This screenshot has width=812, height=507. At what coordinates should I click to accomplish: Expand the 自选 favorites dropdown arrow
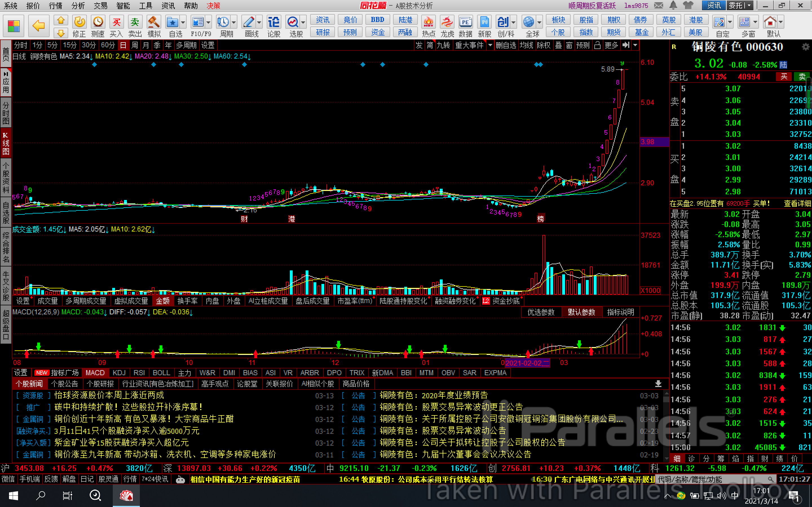click(x=183, y=23)
